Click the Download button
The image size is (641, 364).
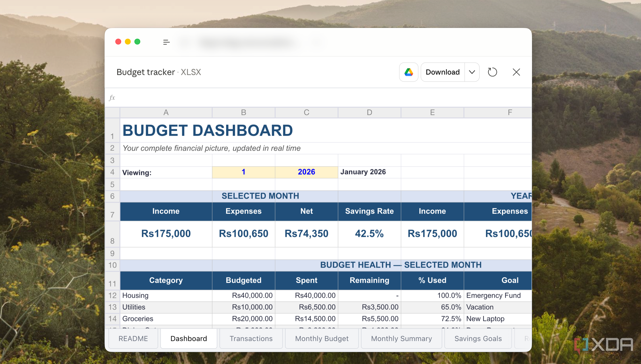(x=443, y=72)
